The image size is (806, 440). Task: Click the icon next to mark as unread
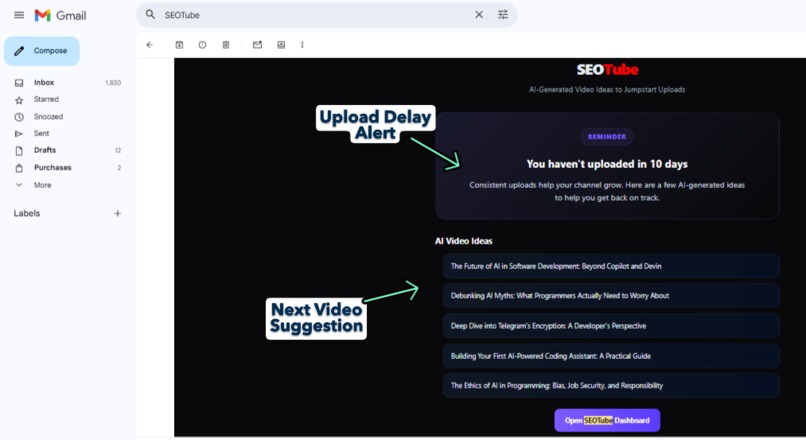point(281,45)
